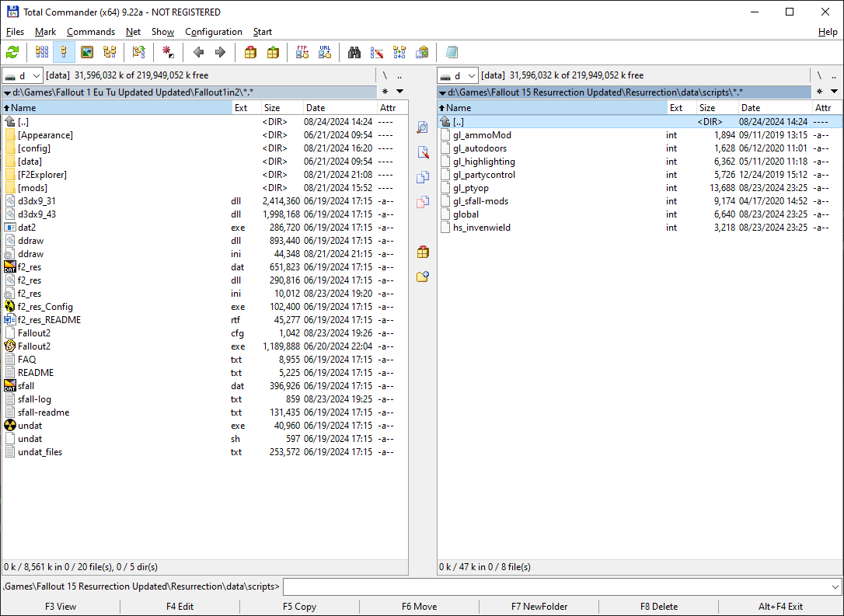Expand the command line history dropdown
The height and width of the screenshot is (616, 844).
coord(835,586)
